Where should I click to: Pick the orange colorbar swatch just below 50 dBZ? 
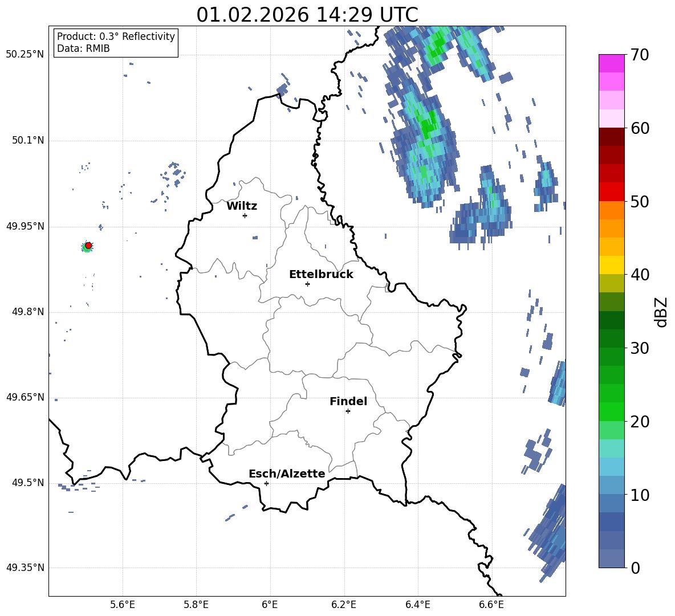[611, 210]
